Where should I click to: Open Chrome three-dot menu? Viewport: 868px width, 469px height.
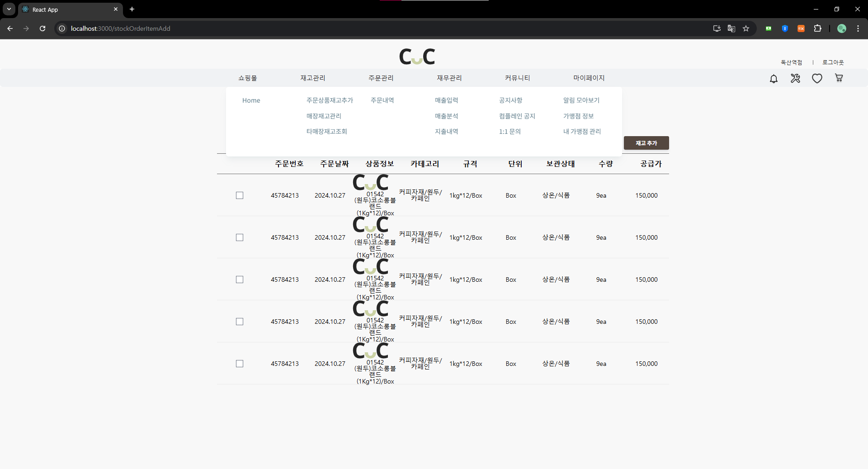[858, 28]
